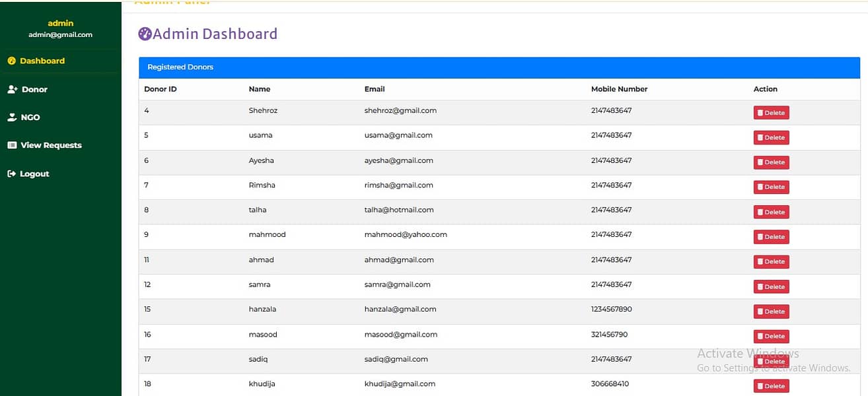868x396 pixels.
Task: Click the Name column header
Action: 259,89
